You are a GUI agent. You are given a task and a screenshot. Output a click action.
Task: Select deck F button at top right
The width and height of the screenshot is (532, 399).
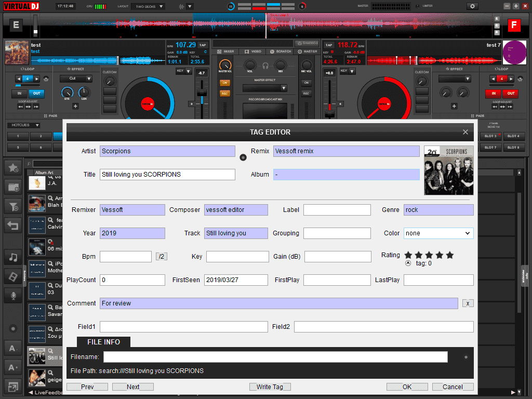(514, 25)
